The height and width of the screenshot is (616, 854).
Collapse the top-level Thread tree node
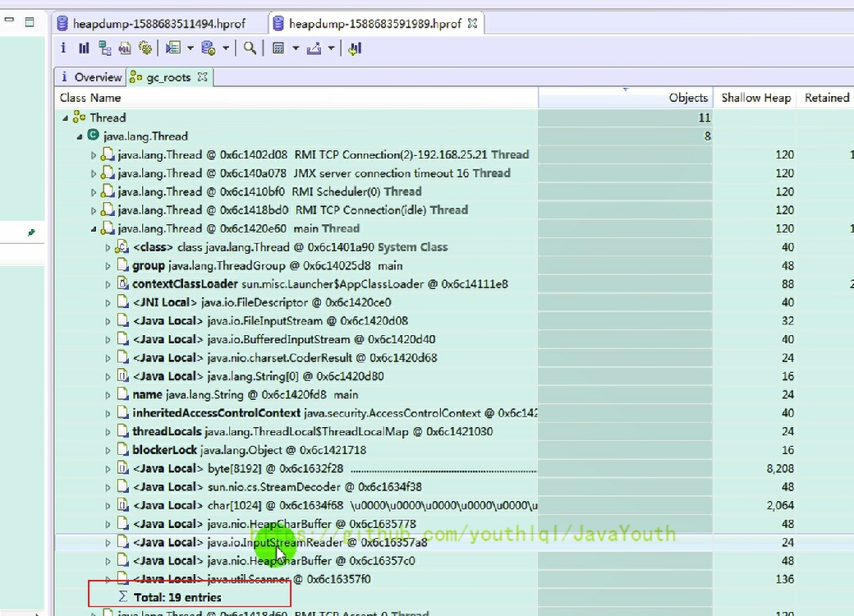point(66,118)
